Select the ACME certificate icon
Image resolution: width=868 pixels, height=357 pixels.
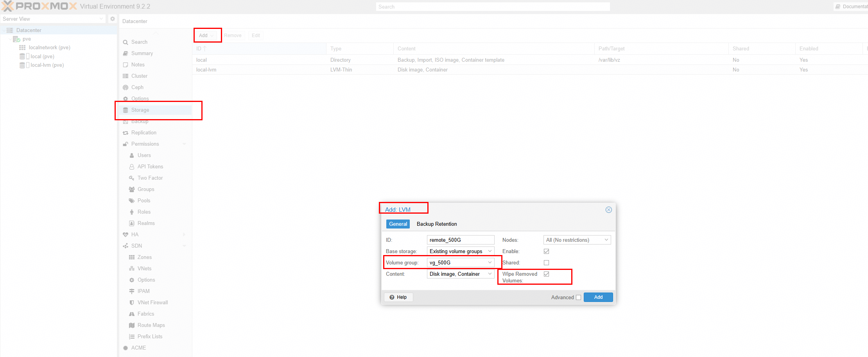pos(126,348)
